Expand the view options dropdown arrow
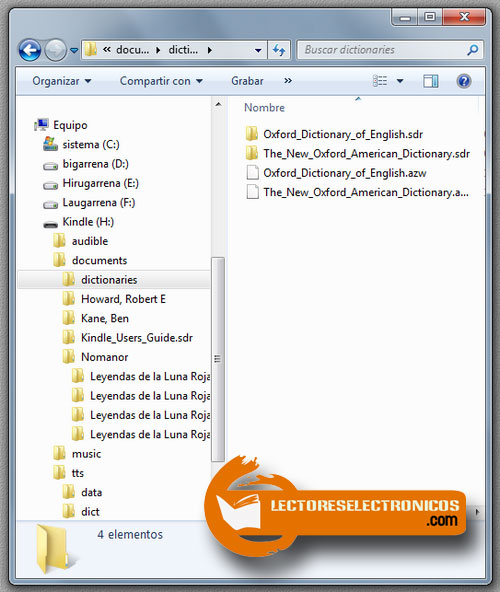 [x=400, y=81]
